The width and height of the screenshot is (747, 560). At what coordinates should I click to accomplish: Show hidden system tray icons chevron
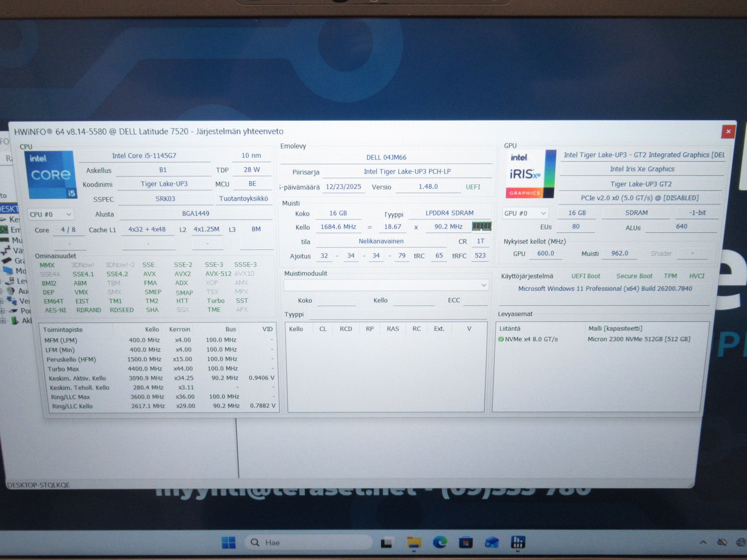click(x=703, y=542)
